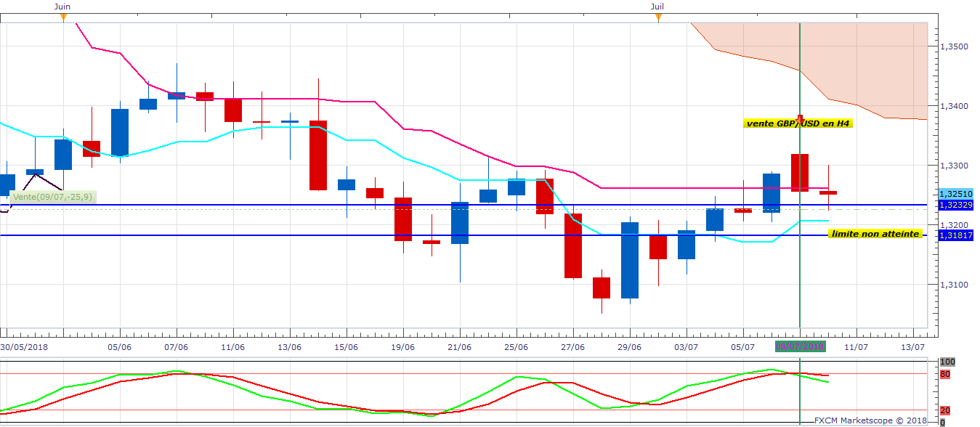Screen dimensions: 980x427
Task: Click the 11/07 date axis label
Action: (856, 347)
